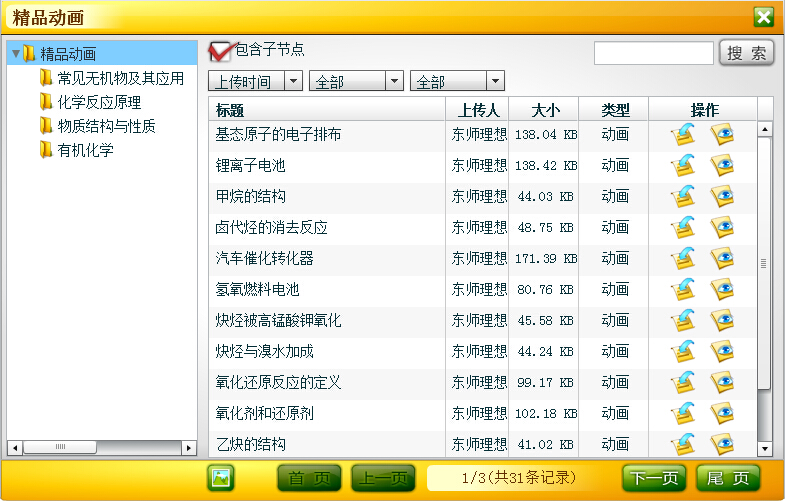785x502 pixels.
Task: Select 物质结构与性质 category
Action: (x=106, y=126)
